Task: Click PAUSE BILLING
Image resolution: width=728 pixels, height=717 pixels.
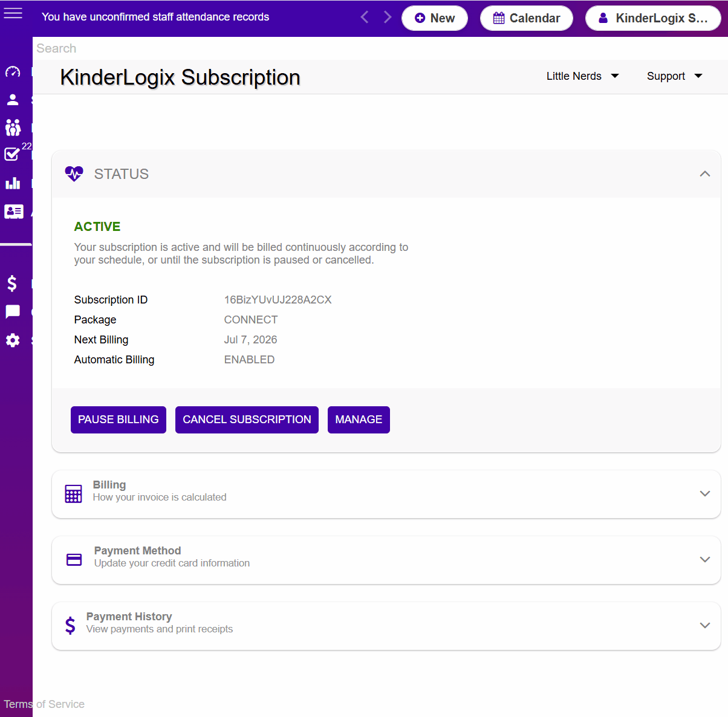Action: coord(119,420)
